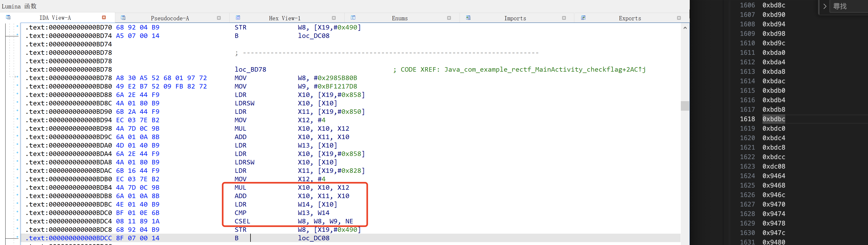Click the loc_DC08 operand at address BD74
The width and height of the screenshot is (868, 245).
click(313, 36)
